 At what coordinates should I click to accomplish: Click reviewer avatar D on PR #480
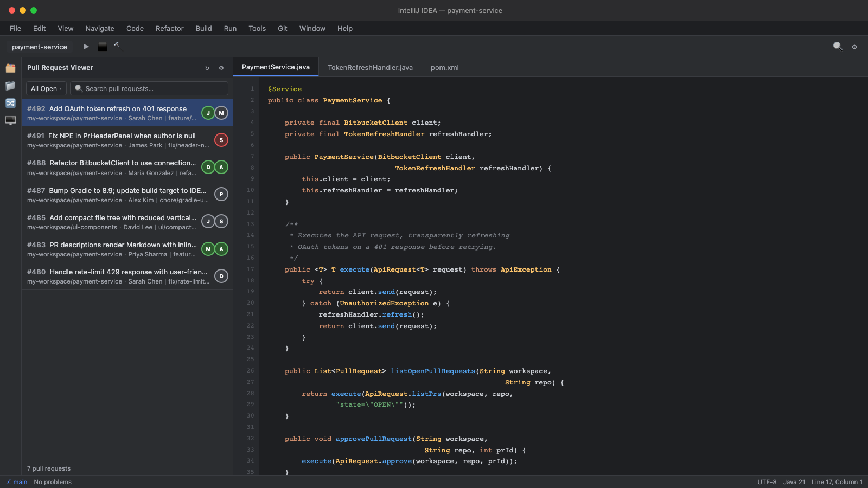(x=221, y=276)
